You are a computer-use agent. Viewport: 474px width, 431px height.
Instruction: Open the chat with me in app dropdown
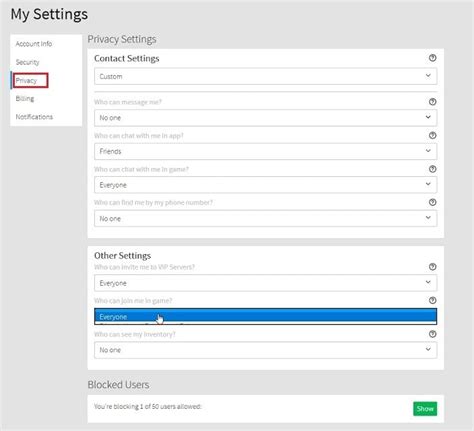coord(265,151)
